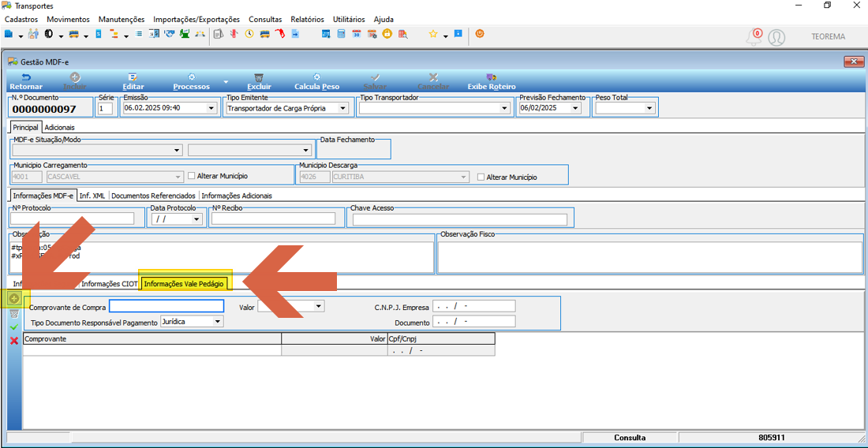This screenshot has height=448, width=868.
Task: Click the blue document icon beside bus dropdown
Action: [99, 34]
